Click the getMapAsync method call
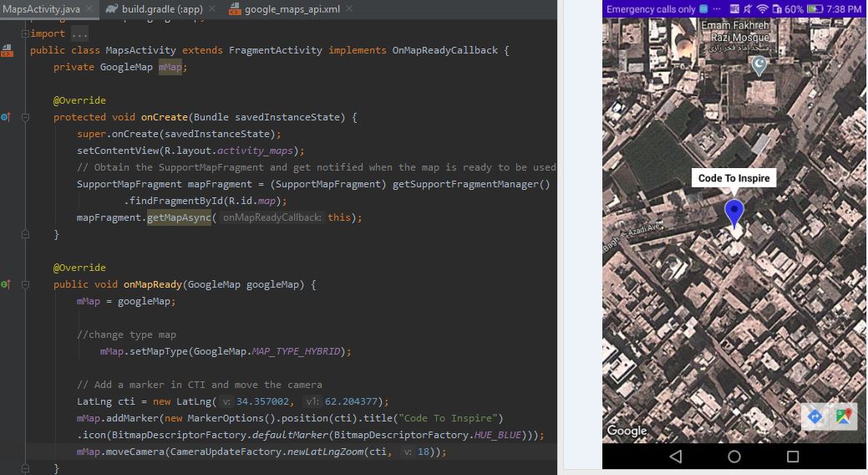868x475 pixels. 179,217
